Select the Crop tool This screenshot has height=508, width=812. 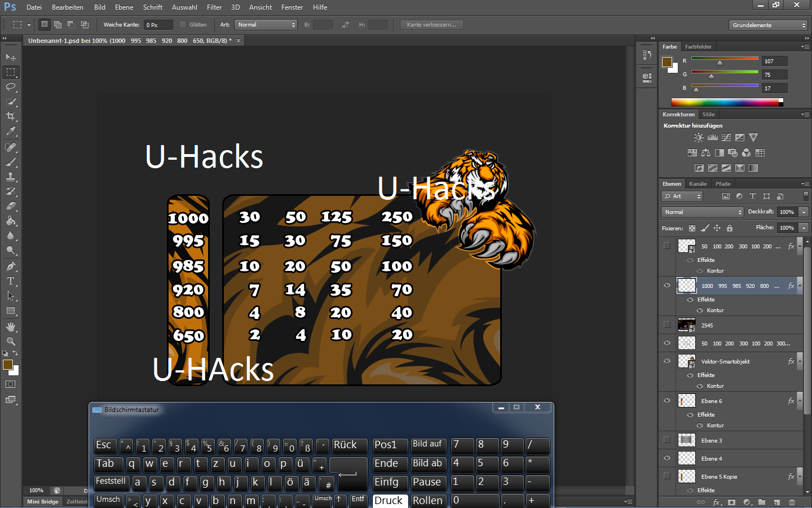tap(11, 116)
